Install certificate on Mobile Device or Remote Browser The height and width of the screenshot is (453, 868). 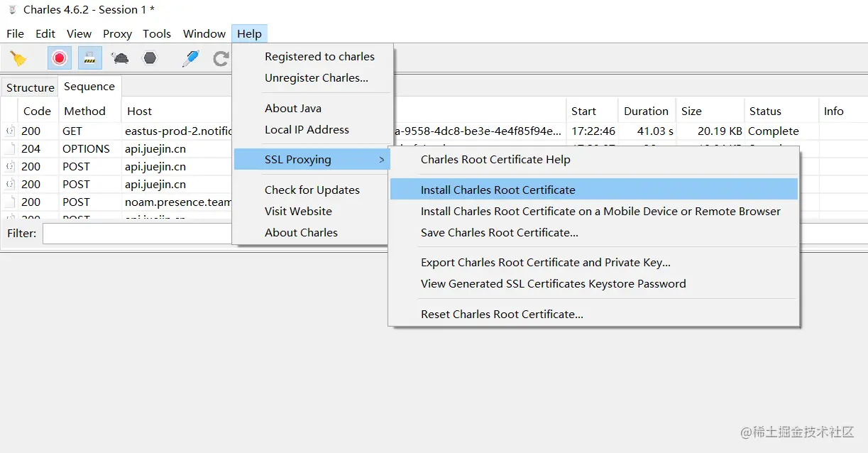pyautogui.click(x=594, y=211)
